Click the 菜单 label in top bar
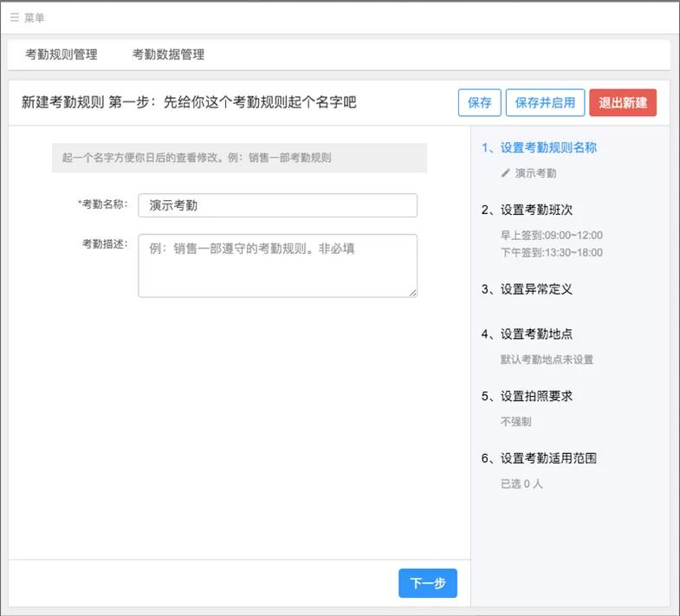 pyautogui.click(x=35, y=18)
